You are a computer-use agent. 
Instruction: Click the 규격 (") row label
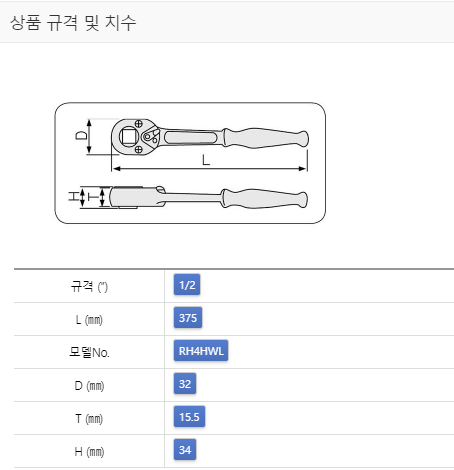point(89,286)
